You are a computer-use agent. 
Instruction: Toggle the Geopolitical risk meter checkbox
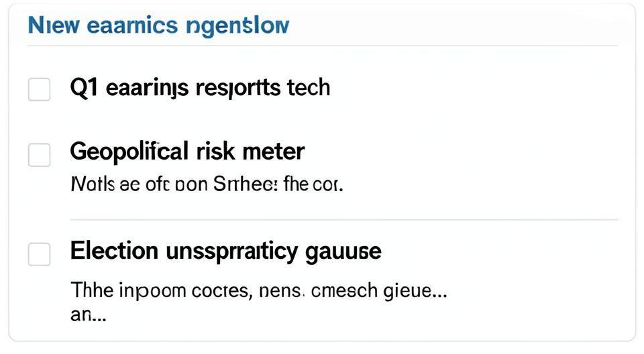[39, 154]
